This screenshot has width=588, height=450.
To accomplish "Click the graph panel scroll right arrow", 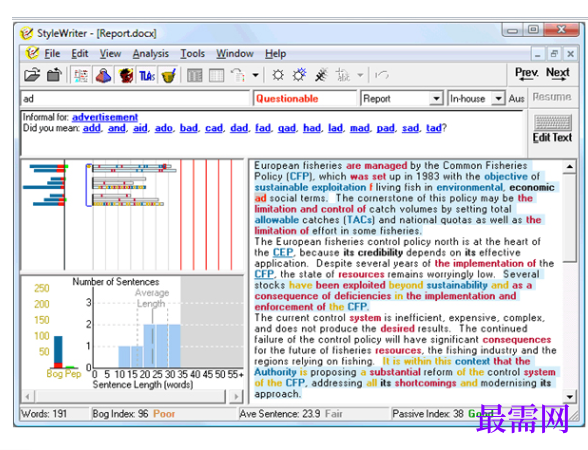I will tap(236, 396).
